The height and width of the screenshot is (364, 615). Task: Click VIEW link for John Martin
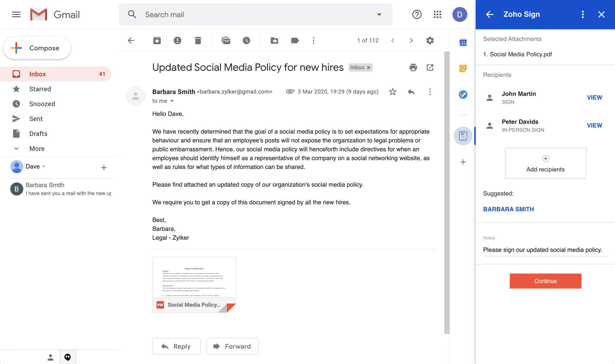coord(594,97)
